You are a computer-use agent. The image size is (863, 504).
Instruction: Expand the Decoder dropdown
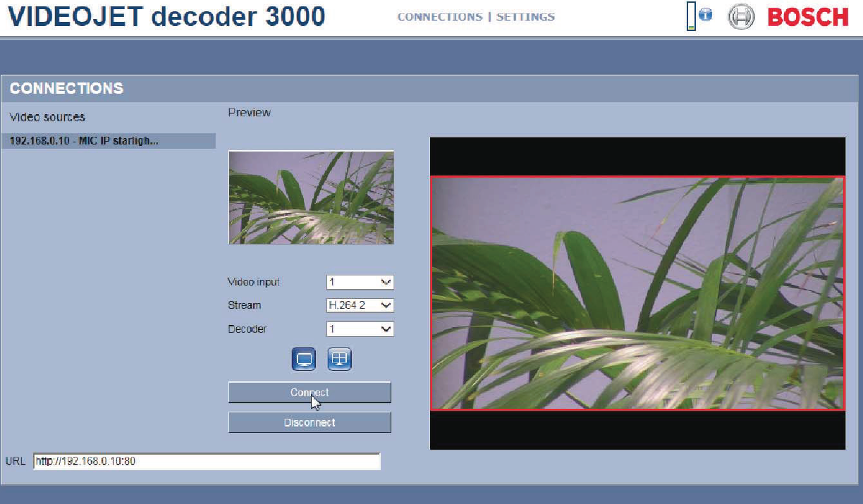pyautogui.click(x=360, y=329)
